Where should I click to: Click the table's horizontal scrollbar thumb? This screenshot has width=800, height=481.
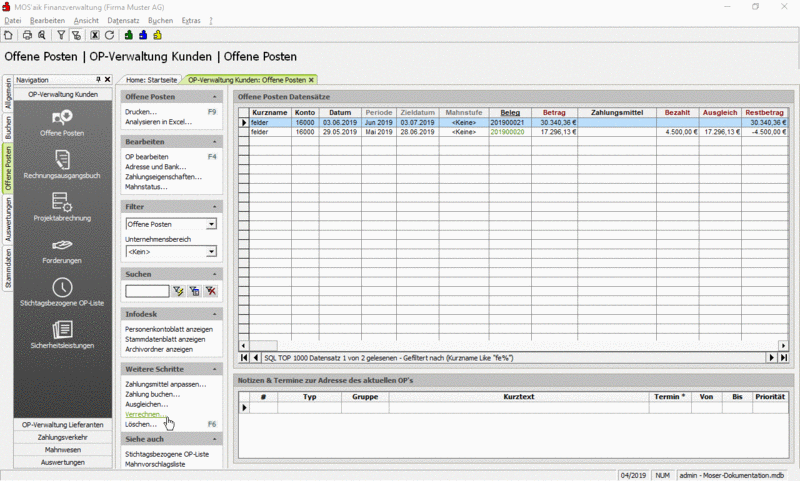263,345
